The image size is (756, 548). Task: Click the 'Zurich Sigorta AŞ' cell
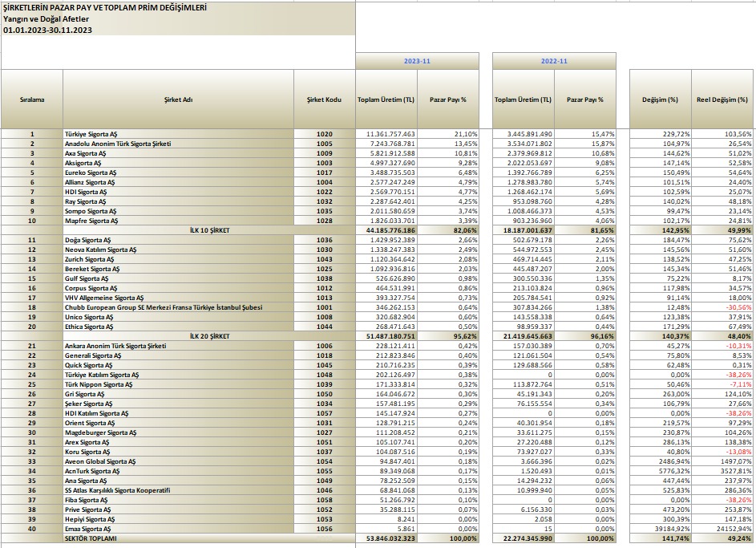click(x=179, y=259)
